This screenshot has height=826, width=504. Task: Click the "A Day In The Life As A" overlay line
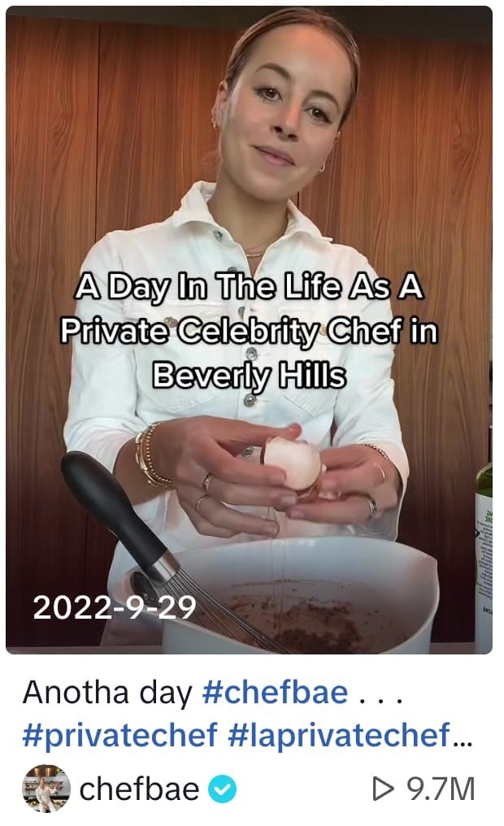[x=249, y=288]
